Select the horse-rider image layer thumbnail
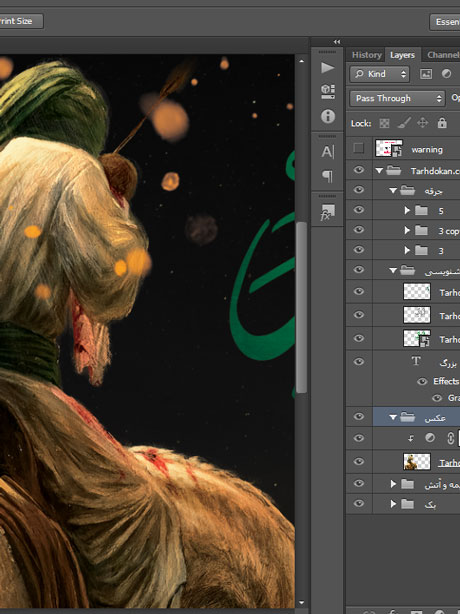This screenshot has width=460, height=614. pyautogui.click(x=417, y=462)
